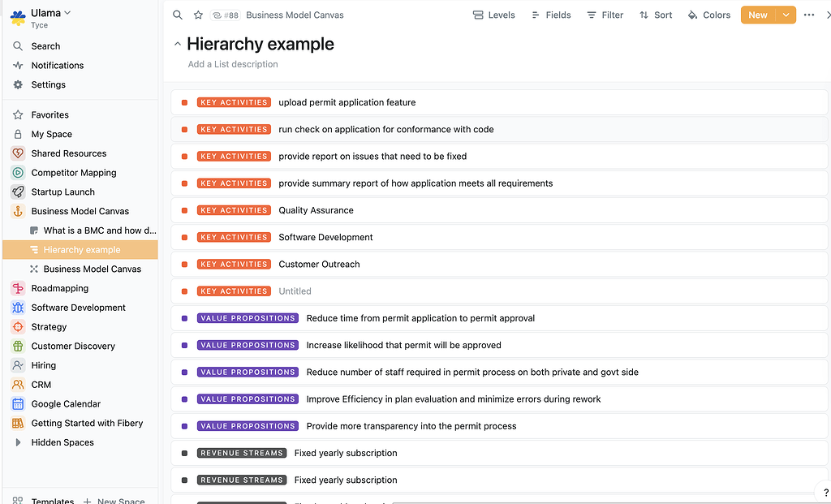Open the Colors configuration
The width and height of the screenshot is (831, 504).
click(708, 15)
